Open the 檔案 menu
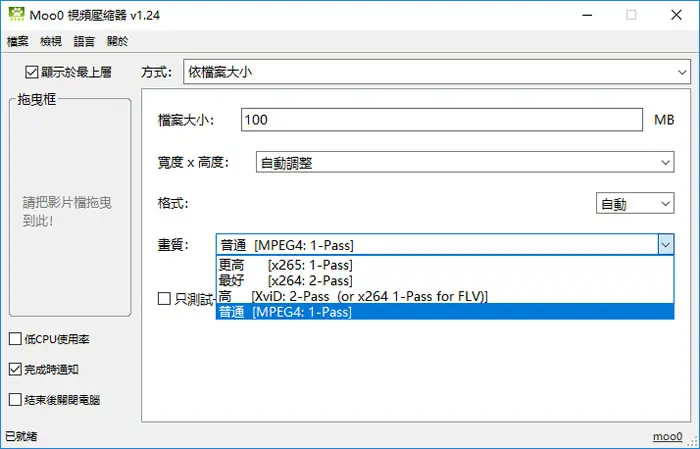The width and height of the screenshot is (700, 449). coord(18,42)
